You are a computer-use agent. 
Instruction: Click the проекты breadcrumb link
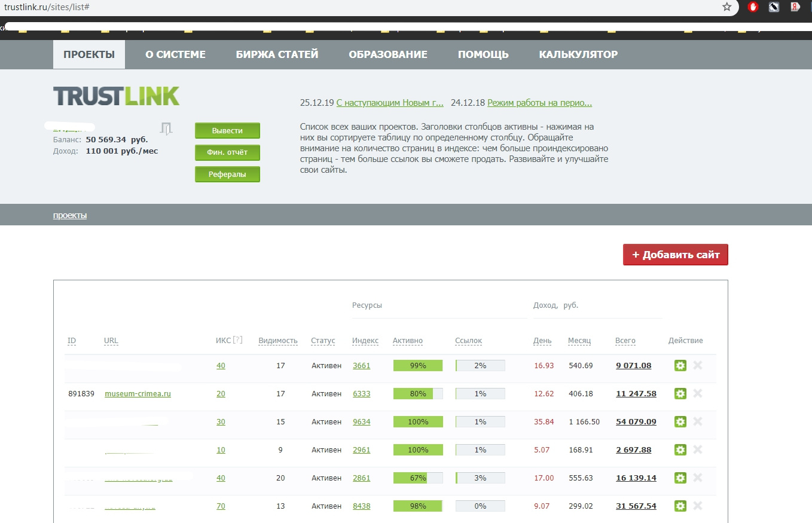coord(70,215)
